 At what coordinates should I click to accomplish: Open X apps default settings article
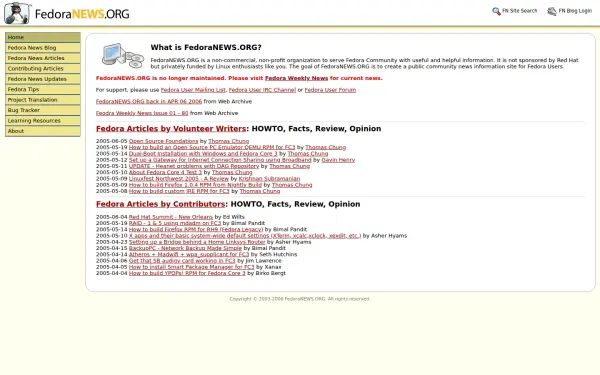pyautogui.click(x=245, y=236)
